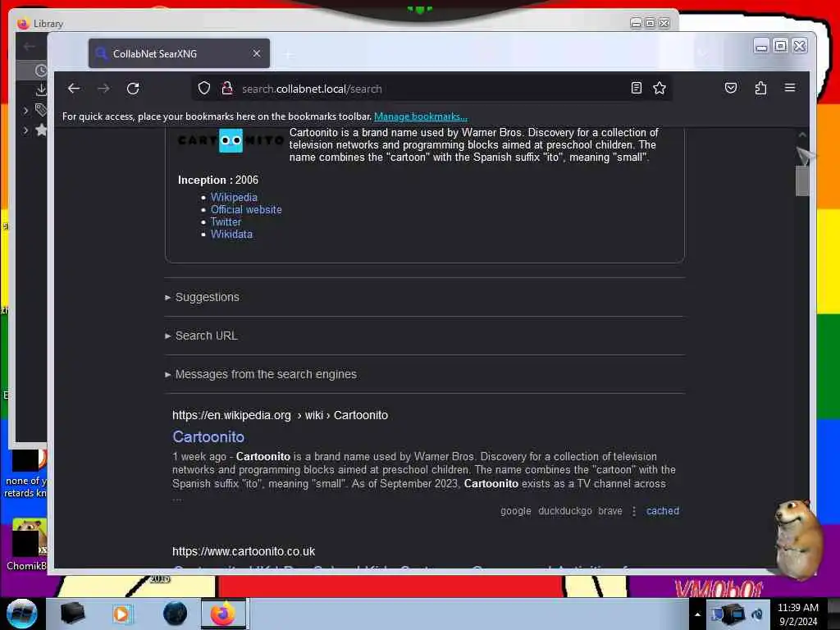This screenshot has width=840, height=630.
Task: Click the scrollbar up arrow
Action: pos(802,135)
